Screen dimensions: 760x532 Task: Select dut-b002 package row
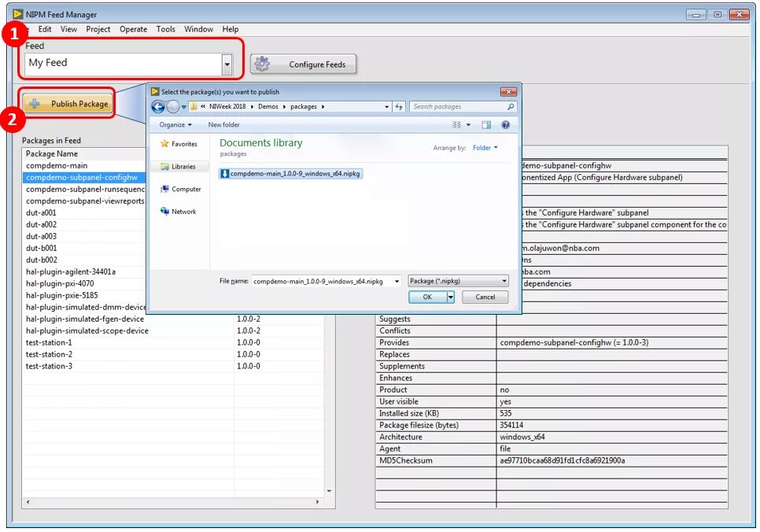point(85,260)
